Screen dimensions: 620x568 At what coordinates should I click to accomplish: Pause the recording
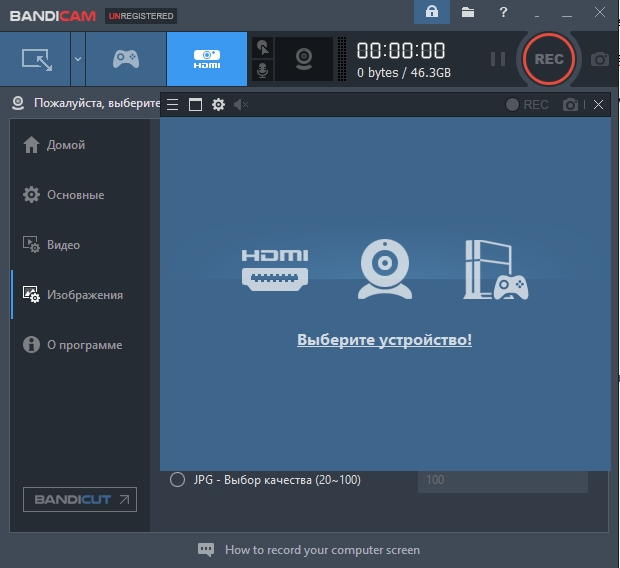point(497,59)
